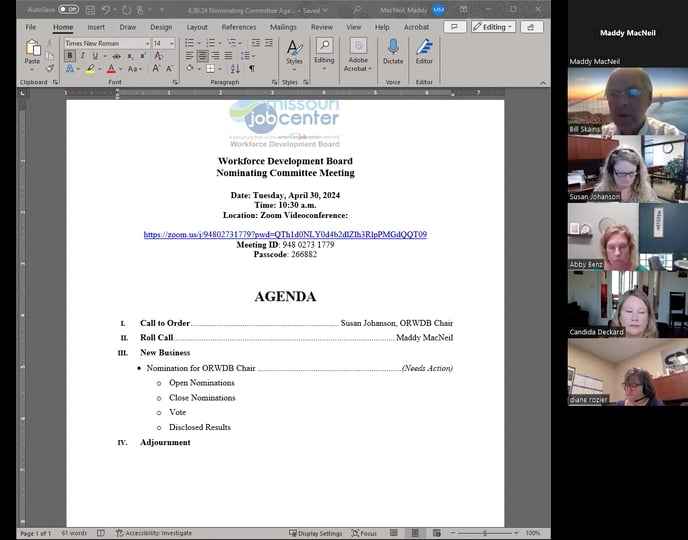Open the Editing mode dropdown
Screen dimensions: 688x540
(493, 27)
